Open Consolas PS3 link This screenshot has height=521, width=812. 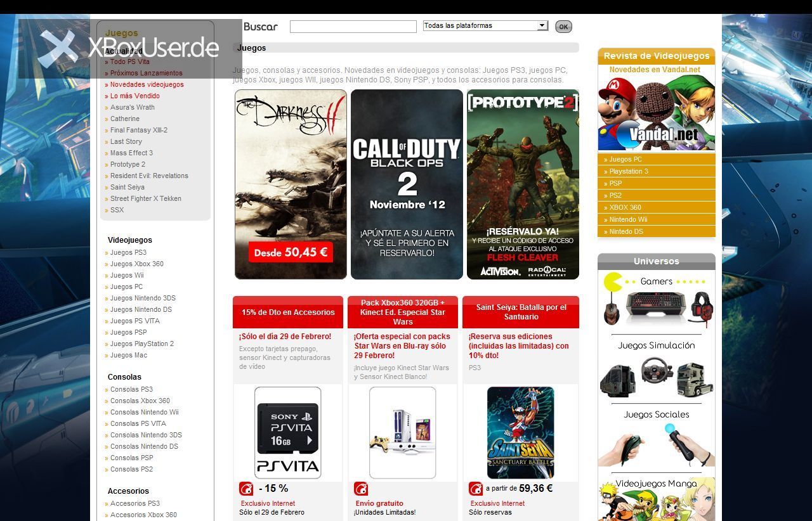tap(131, 389)
